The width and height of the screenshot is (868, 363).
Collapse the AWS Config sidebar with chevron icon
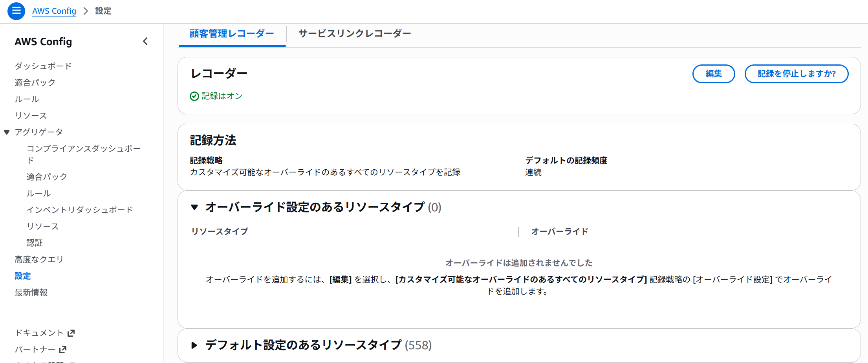[145, 41]
